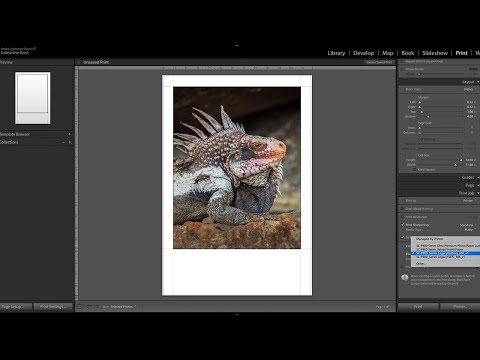This screenshot has width=480, height=360.
Task: Expand the Collections panel
Action: [9, 142]
